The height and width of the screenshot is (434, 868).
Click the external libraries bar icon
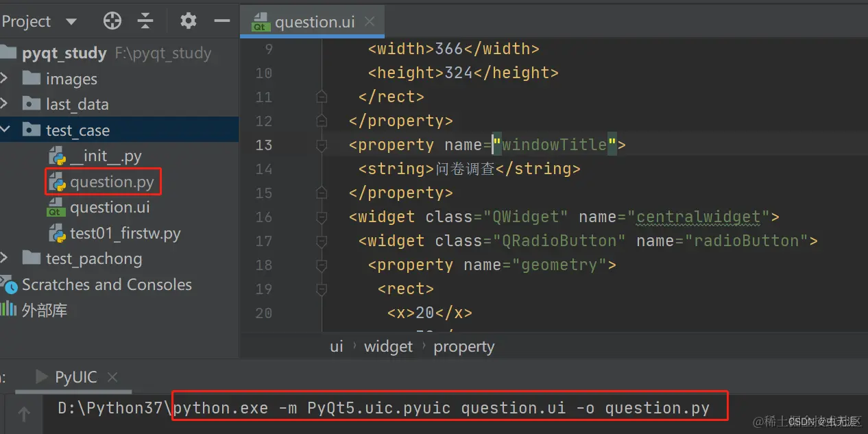[x=8, y=309]
